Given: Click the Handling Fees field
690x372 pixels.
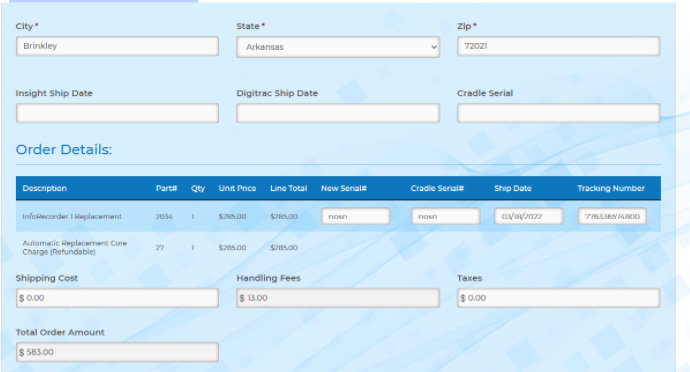Looking at the screenshot, I should point(338,298).
